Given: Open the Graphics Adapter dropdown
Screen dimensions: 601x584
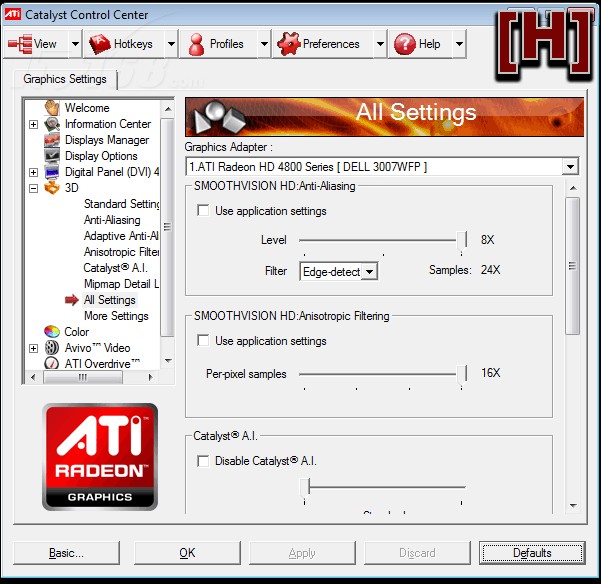Looking at the screenshot, I should pyautogui.click(x=570, y=167).
